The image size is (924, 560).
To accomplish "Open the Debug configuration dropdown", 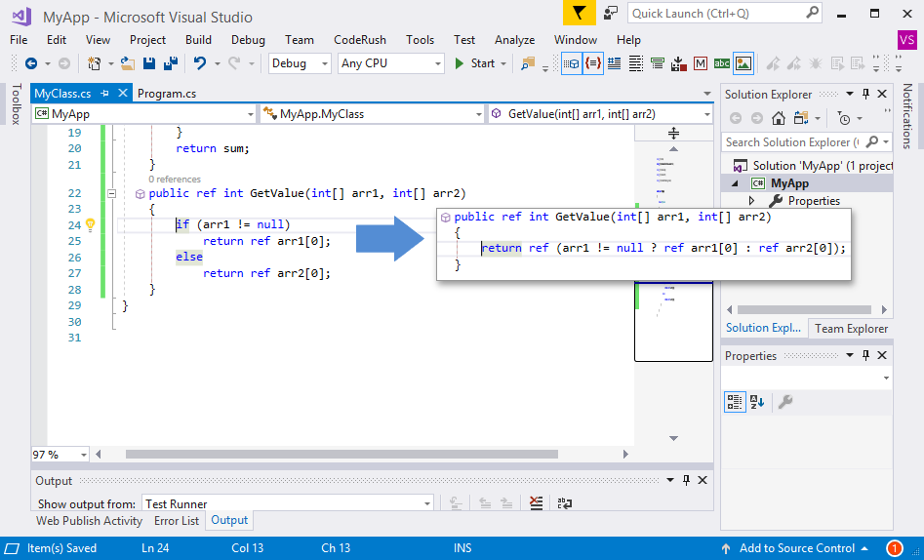I will point(302,63).
